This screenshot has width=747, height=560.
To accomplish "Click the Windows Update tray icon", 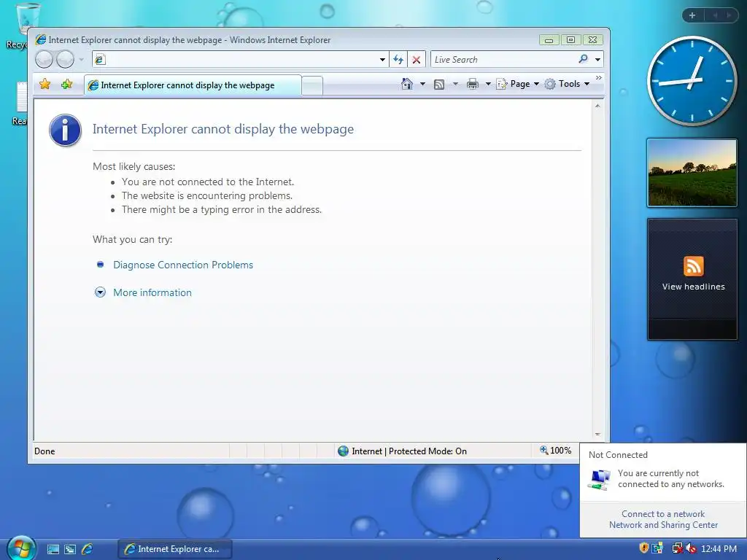I will tap(657, 548).
